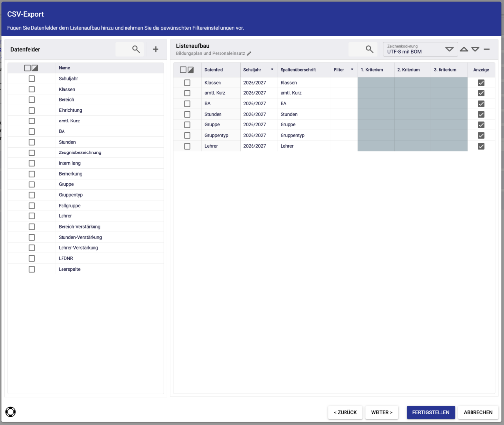The image size is (504, 425).
Task: Tick the Einrichtung checkbox in Datenfelder
Action: (31, 110)
